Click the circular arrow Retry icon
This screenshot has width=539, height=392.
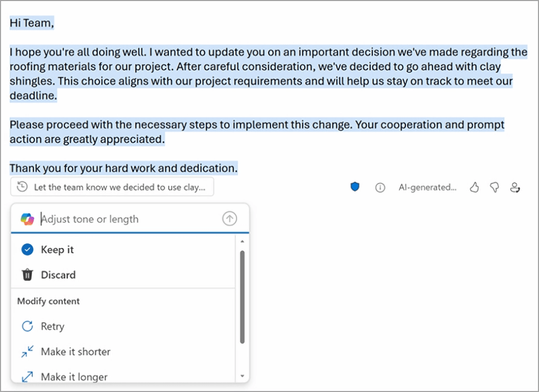click(27, 326)
